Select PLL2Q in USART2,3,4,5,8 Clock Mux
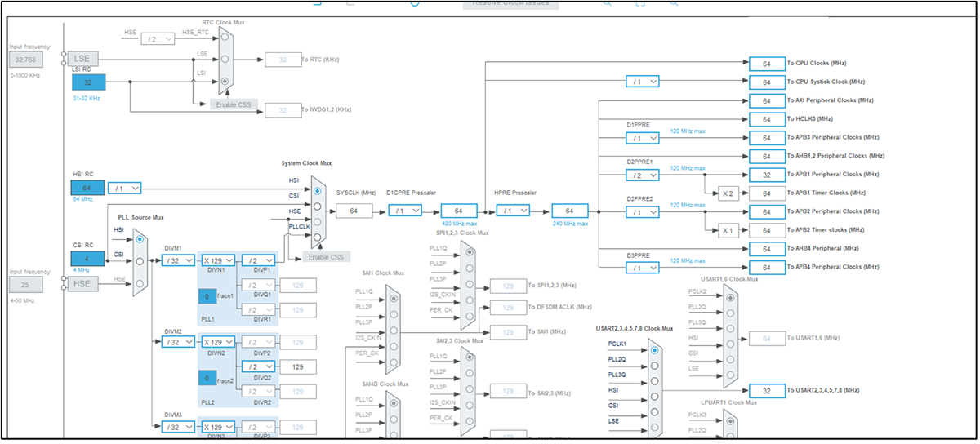Image resolution: width=980 pixels, height=444 pixels. click(x=655, y=366)
